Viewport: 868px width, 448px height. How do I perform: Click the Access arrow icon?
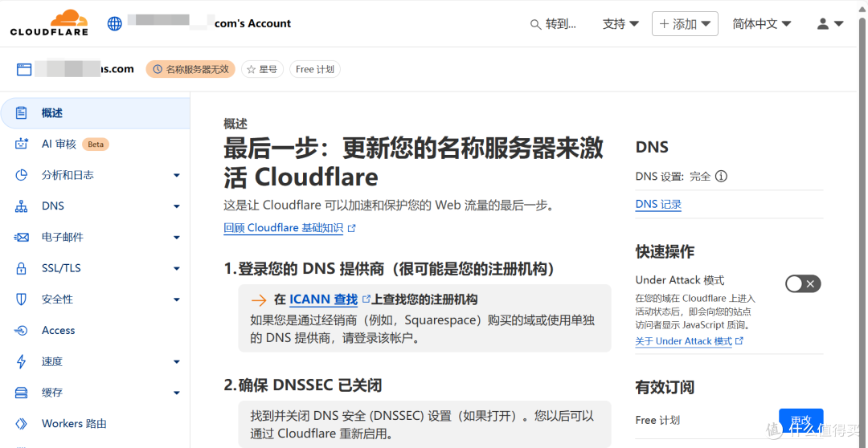[21, 331]
